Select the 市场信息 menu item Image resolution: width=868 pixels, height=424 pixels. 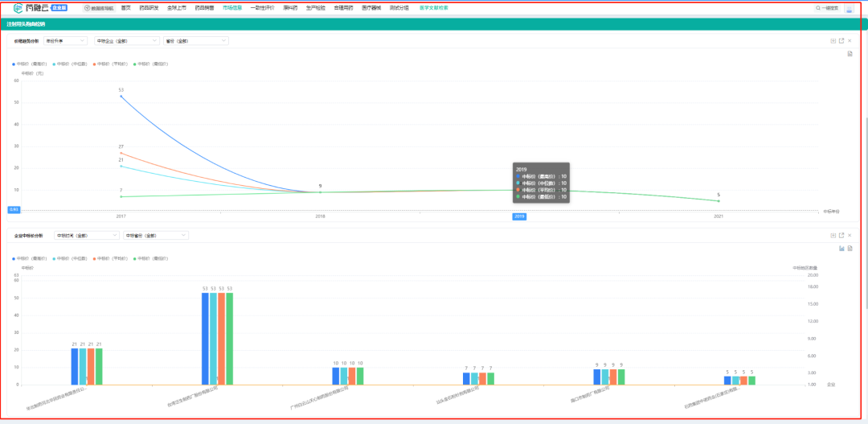pos(232,8)
